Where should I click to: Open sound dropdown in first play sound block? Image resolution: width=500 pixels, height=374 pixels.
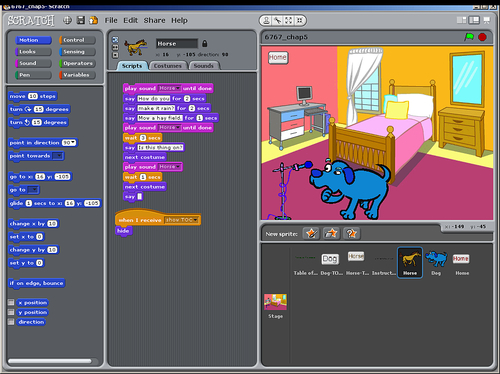(x=178, y=88)
